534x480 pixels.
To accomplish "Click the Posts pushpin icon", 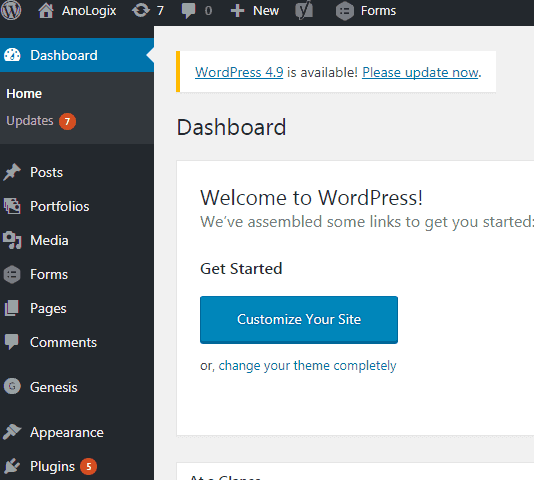I will pyautogui.click(x=12, y=172).
